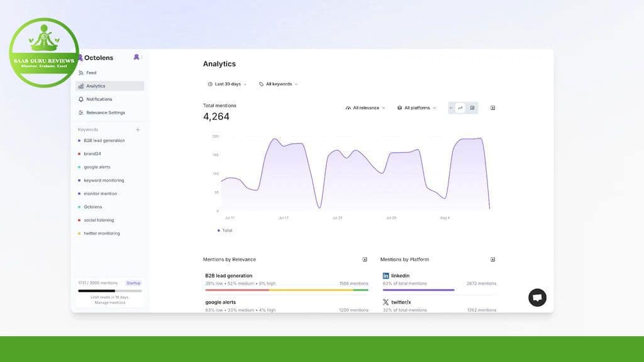Click the linkedin purple progress bar
Viewport: 644px width, 362px height.
coord(418,290)
